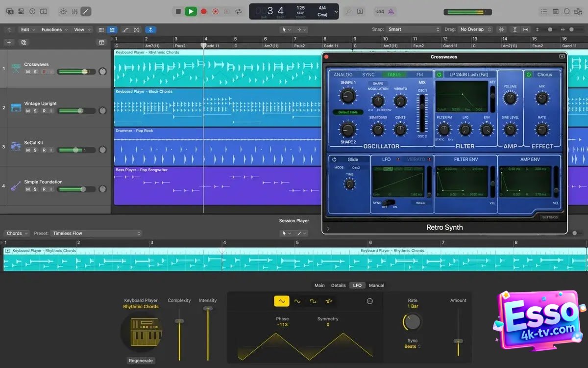
Task: Click the Catch Playhead icon
Action: pyautogui.click(x=150, y=29)
